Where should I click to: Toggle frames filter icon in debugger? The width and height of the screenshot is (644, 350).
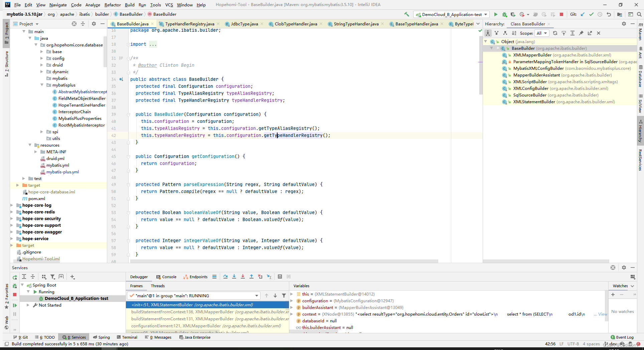284,296
